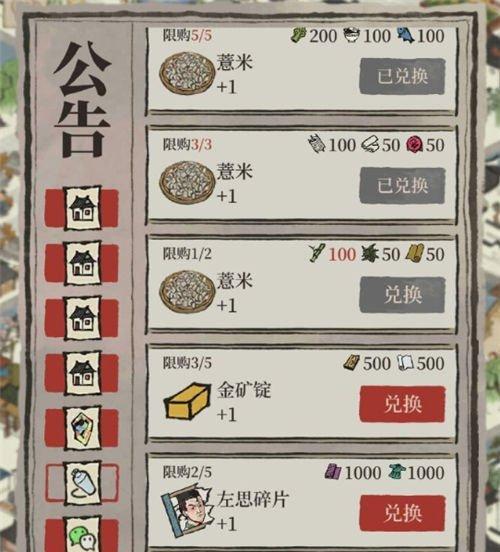Select the gemstone crystal sidebar tab
The width and height of the screenshot is (500, 552).
point(82,428)
